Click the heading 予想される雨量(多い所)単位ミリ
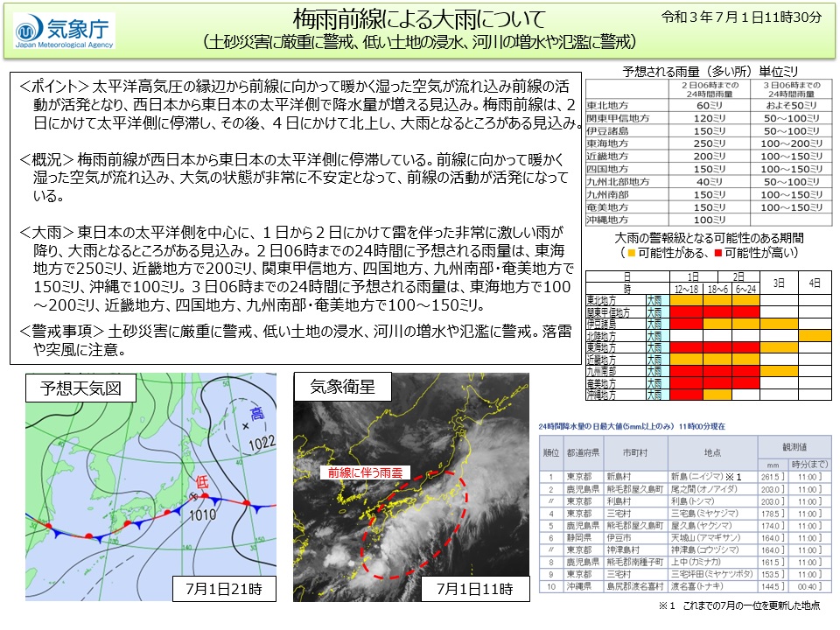The width and height of the screenshot is (840, 630). [710, 72]
